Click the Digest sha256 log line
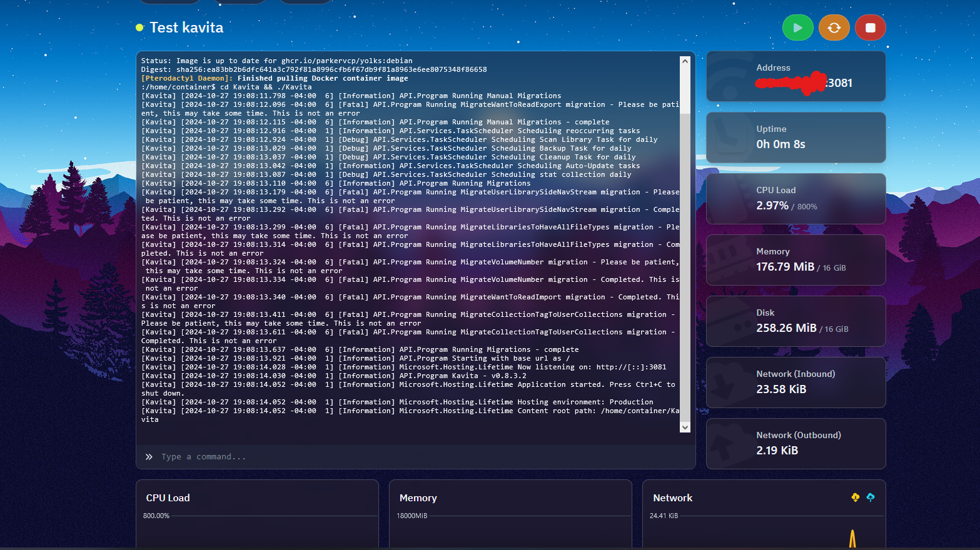This screenshot has width=980, height=550. tap(314, 69)
